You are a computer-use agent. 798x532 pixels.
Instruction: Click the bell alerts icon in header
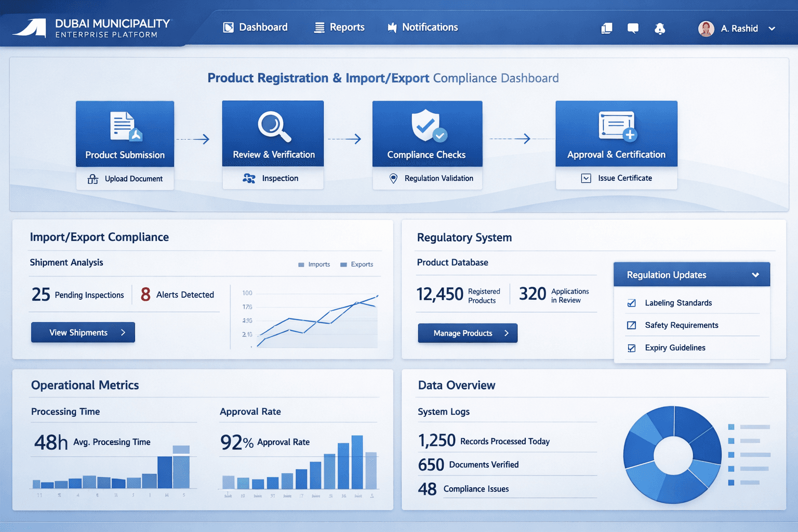pyautogui.click(x=660, y=29)
